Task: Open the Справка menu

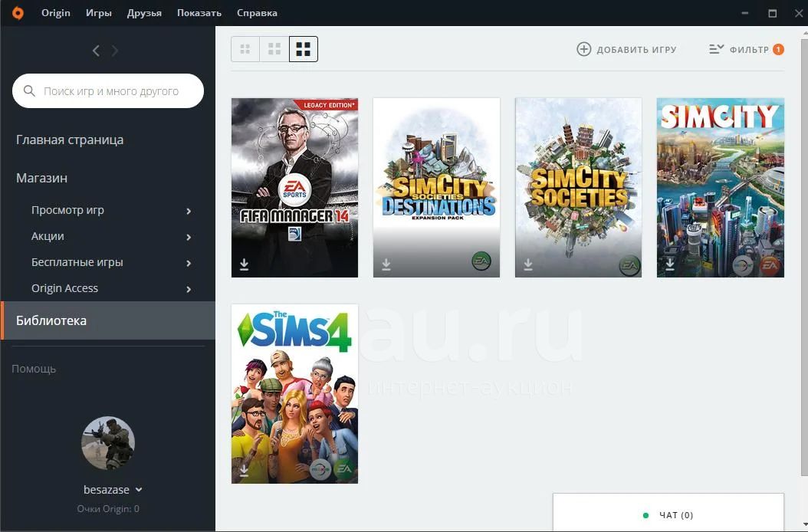Action: click(x=257, y=13)
